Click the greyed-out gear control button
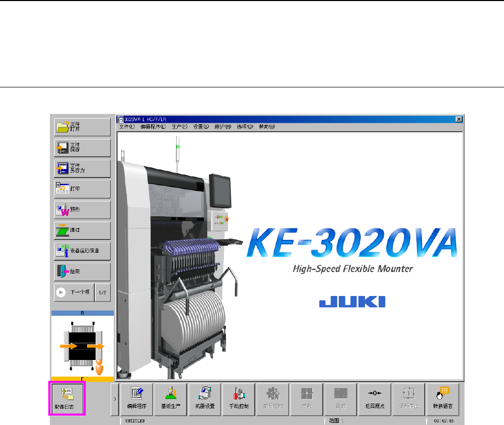Screen dimensions: 504x425 (273, 400)
